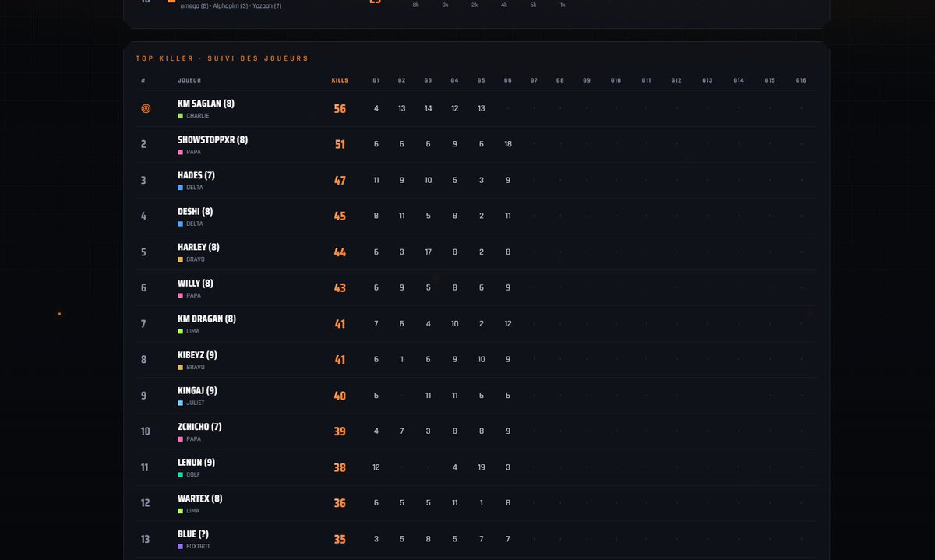Click the TOP KILLER · SUIVI DES JOUEURS heading

click(x=222, y=58)
